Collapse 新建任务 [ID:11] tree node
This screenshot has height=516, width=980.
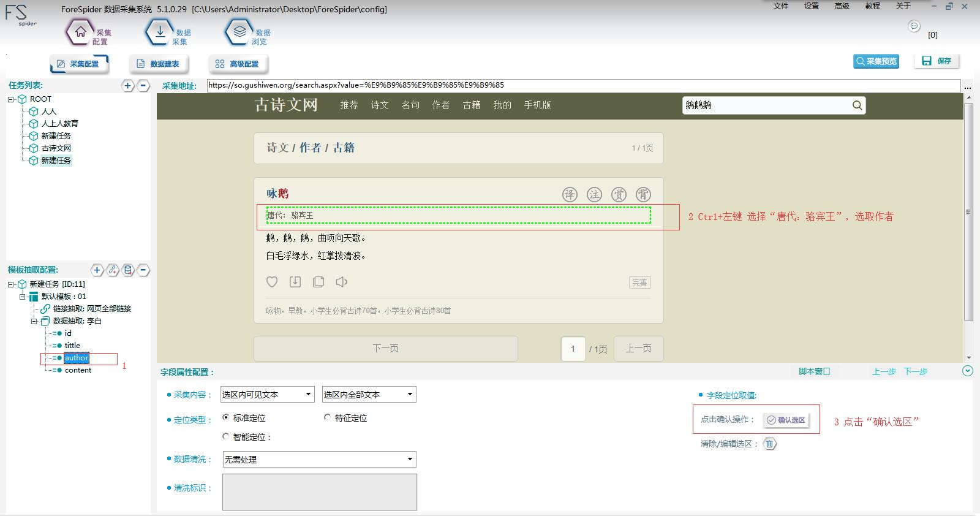click(x=11, y=284)
